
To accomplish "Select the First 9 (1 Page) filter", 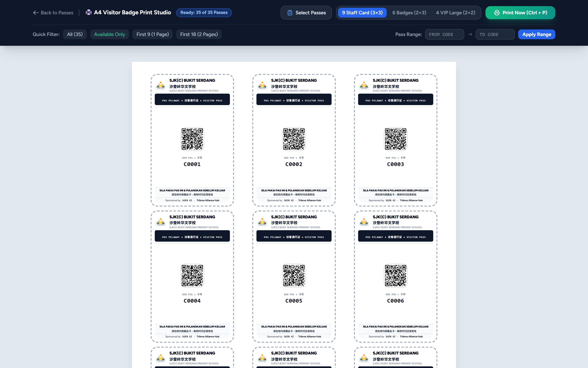I will (153, 34).
